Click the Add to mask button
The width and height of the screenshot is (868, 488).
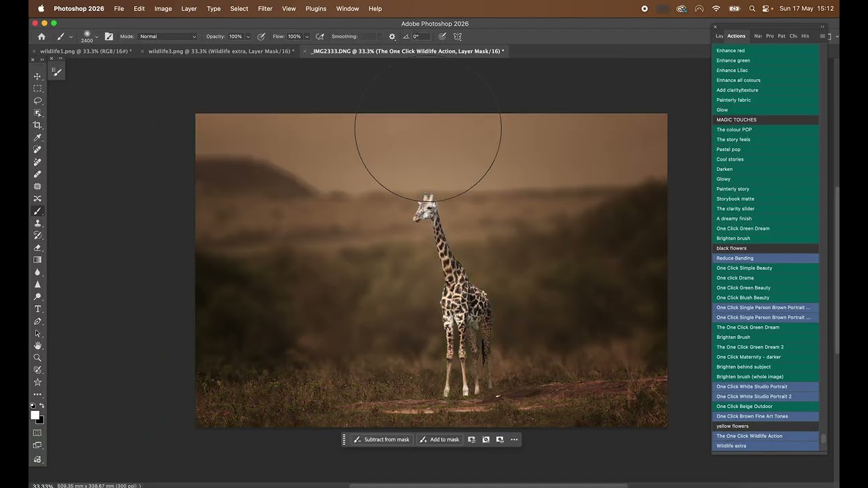[439, 439]
